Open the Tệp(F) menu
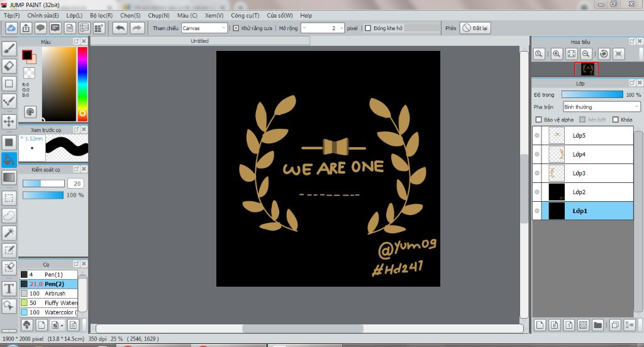The height and width of the screenshot is (347, 644). coord(12,15)
